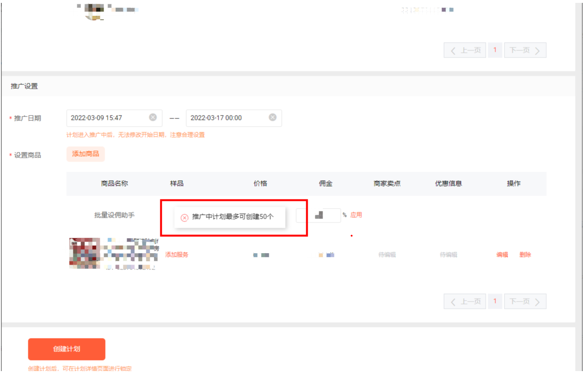Select page 1 below the product table

coord(495,301)
